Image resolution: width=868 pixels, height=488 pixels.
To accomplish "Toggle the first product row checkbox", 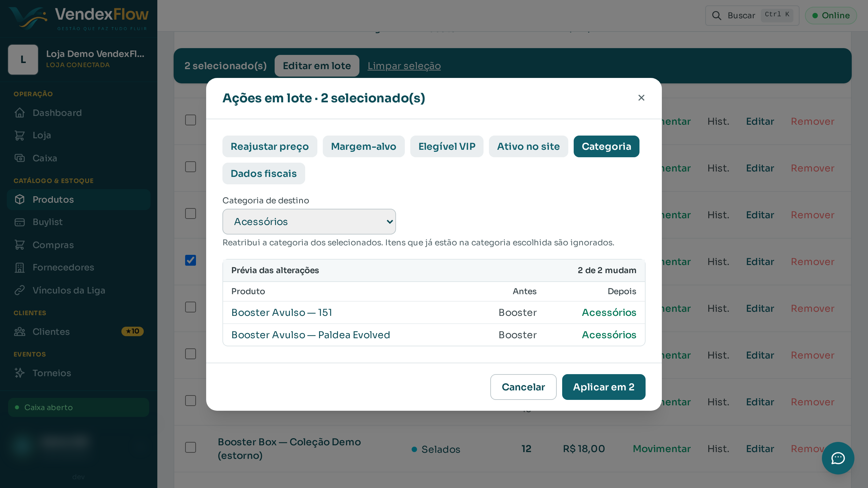I will point(191,120).
